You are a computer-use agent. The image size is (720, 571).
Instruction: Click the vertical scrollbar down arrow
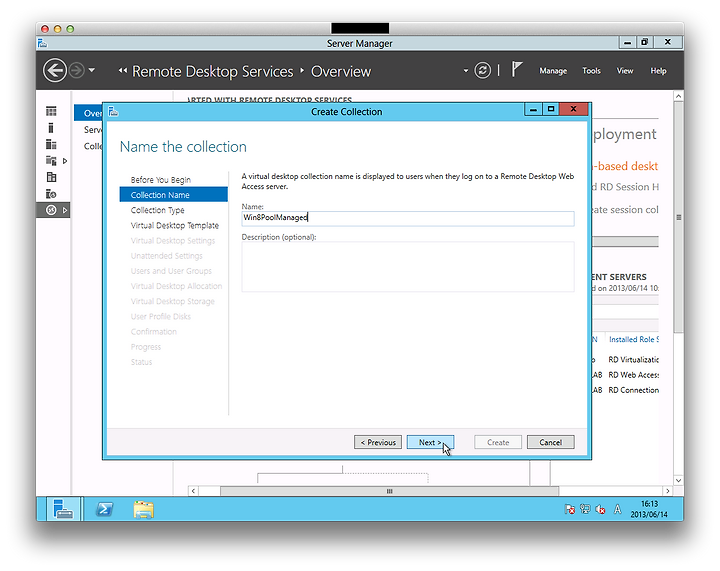678,480
